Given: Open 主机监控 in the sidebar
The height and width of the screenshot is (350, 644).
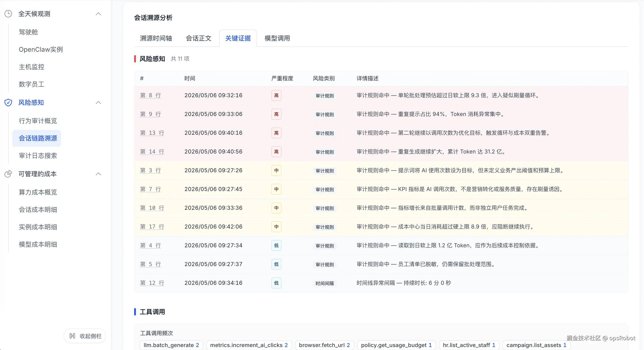Looking at the screenshot, I should pyautogui.click(x=32, y=67).
